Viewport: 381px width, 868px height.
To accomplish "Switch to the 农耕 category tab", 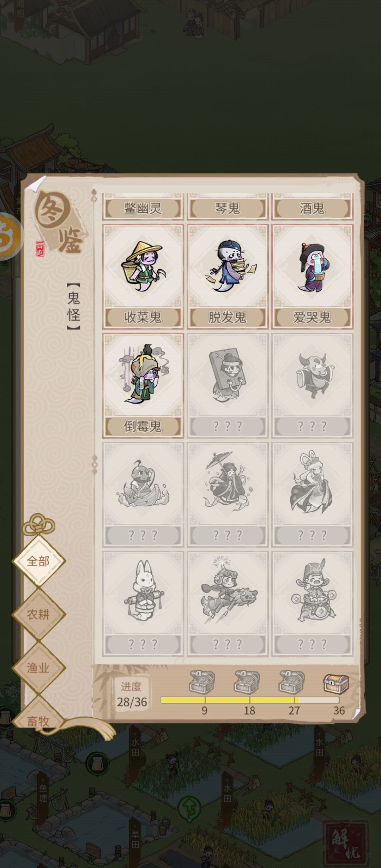I will [x=39, y=615].
